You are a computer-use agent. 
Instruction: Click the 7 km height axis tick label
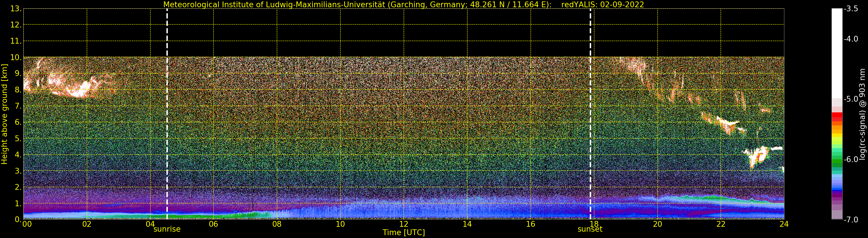(x=18, y=106)
